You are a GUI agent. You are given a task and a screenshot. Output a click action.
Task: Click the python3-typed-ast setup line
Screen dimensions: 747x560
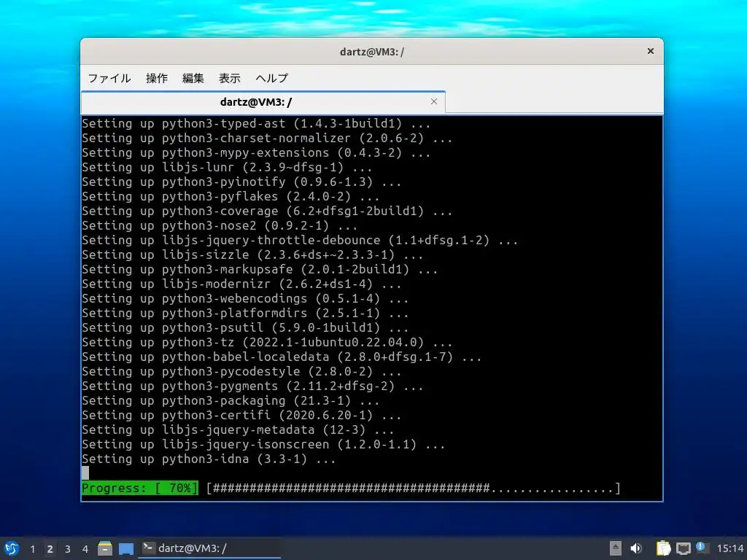point(256,124)
